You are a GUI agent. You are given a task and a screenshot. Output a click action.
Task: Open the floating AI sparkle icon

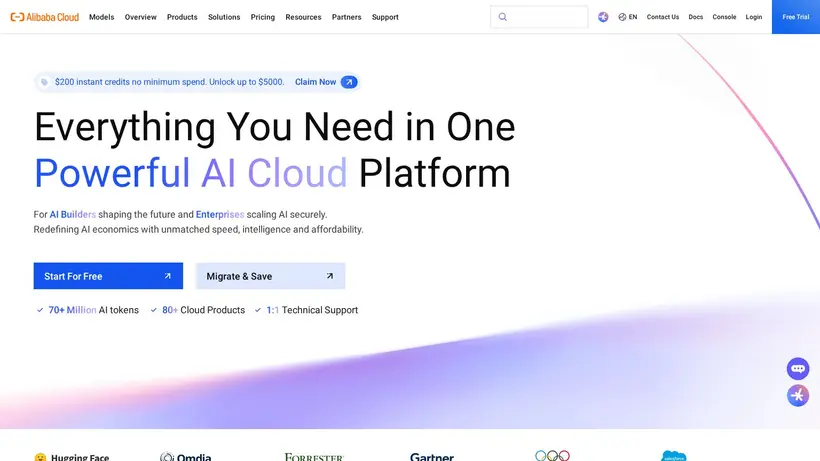[x=798, y=396]
